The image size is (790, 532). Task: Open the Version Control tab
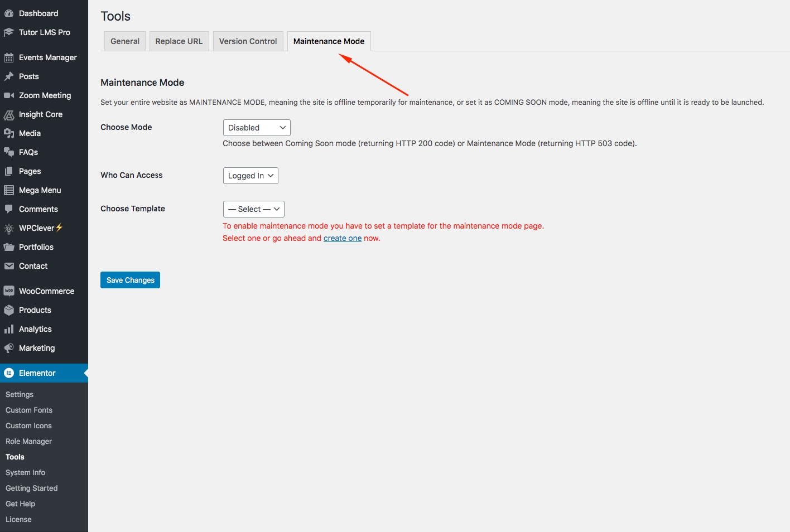[248, 41]
